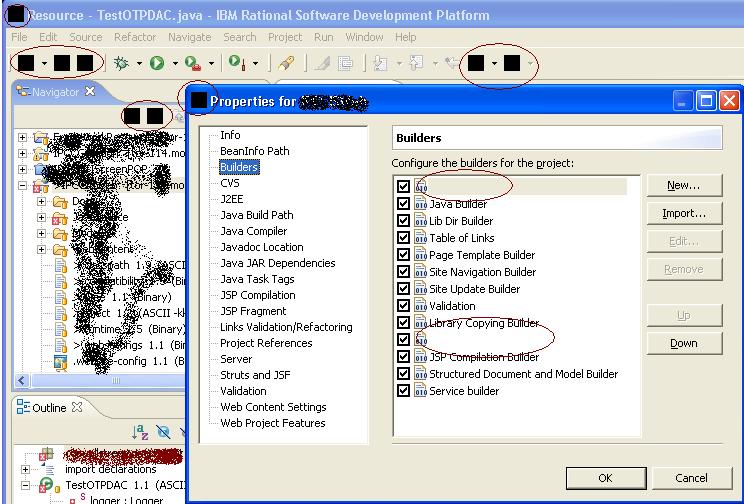Click the Debug bug icon in toolbar

122,63
